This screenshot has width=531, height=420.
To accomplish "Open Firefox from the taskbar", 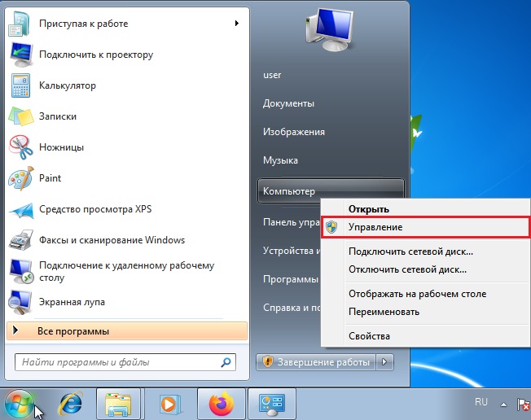I will pyautogui.click(x=222, y=404).
